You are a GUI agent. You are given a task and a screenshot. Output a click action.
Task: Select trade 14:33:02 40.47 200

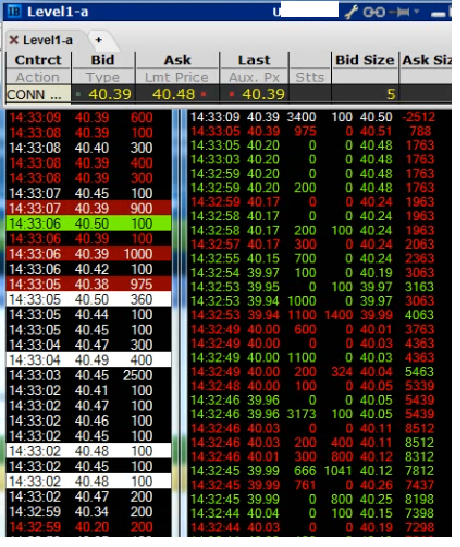coord(89,496)
